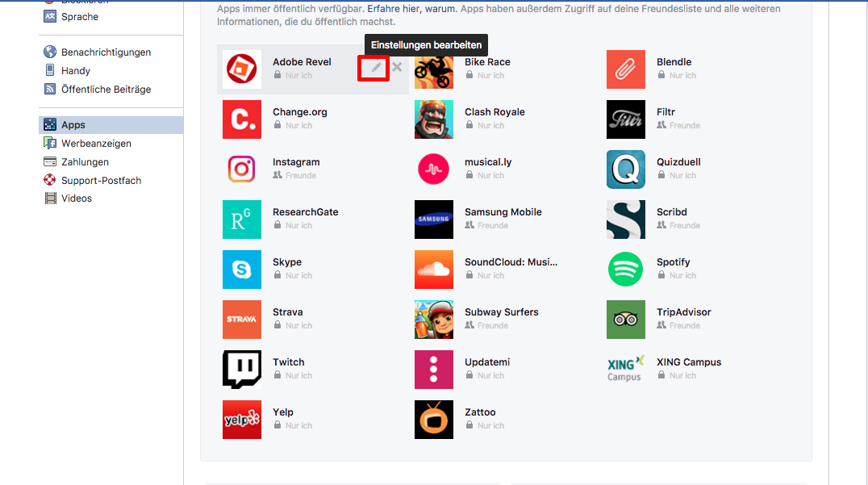Screen dimensions: 868x485
Task: Select the Apps sidebar entry
Action: coord(111,125)
